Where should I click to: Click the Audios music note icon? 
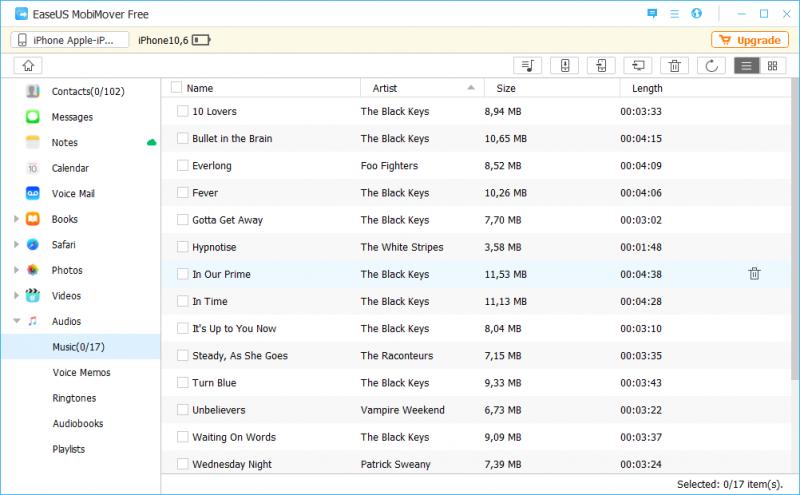pyautogui.click(x=33, y=321)
